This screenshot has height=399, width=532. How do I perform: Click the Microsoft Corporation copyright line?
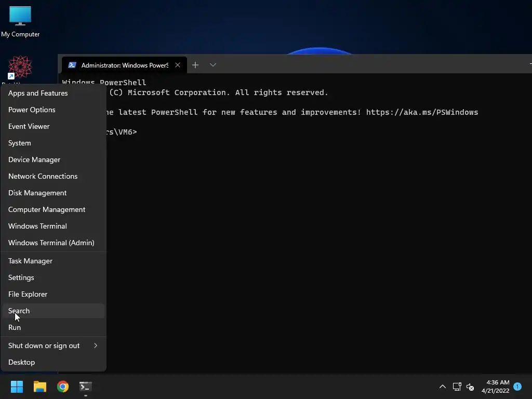point(219,92)
